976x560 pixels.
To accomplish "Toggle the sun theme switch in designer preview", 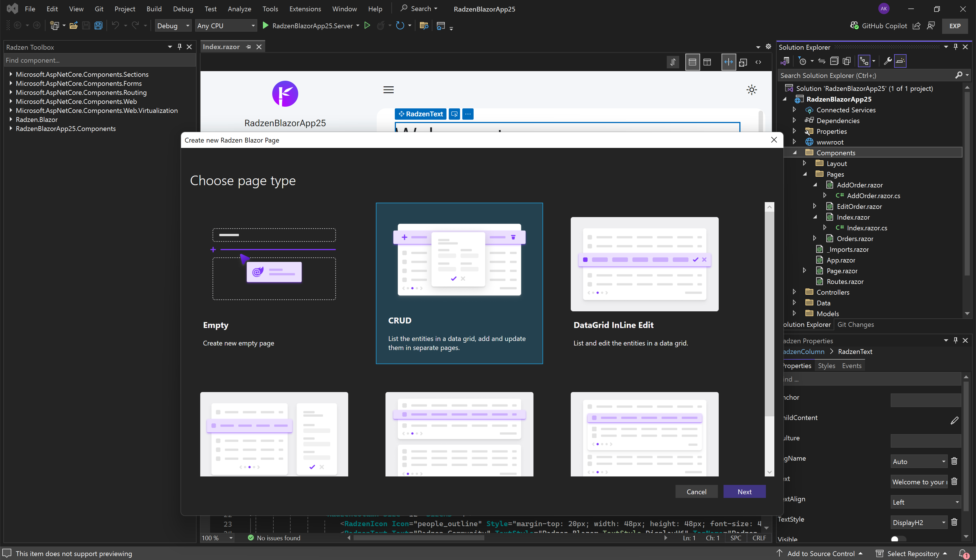I will (751, 90).
